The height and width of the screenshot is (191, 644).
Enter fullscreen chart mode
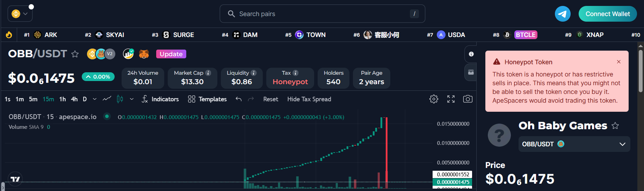(451, 99)
